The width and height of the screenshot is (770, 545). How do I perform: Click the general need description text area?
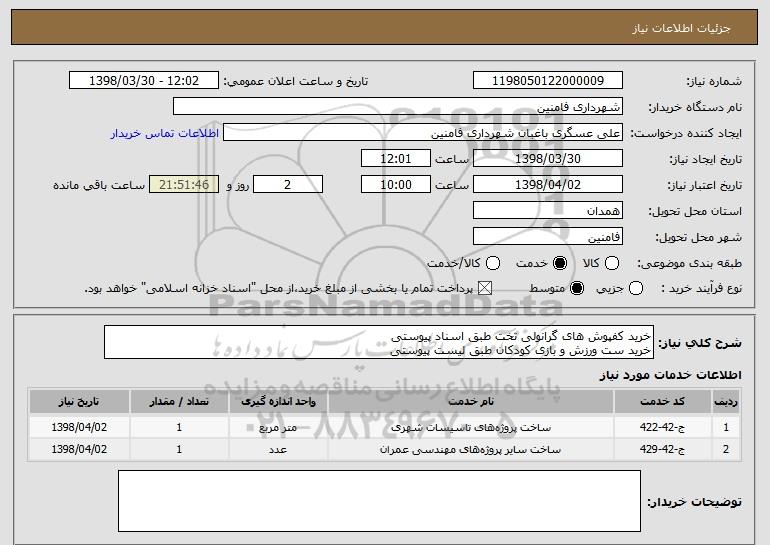point(379,342)
